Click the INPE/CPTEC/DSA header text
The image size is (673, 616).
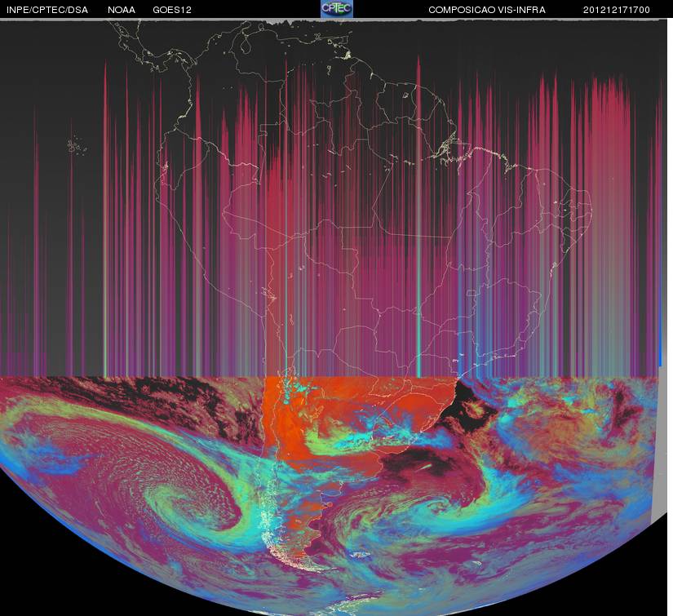pyautogui.click(x=47, y=10)
